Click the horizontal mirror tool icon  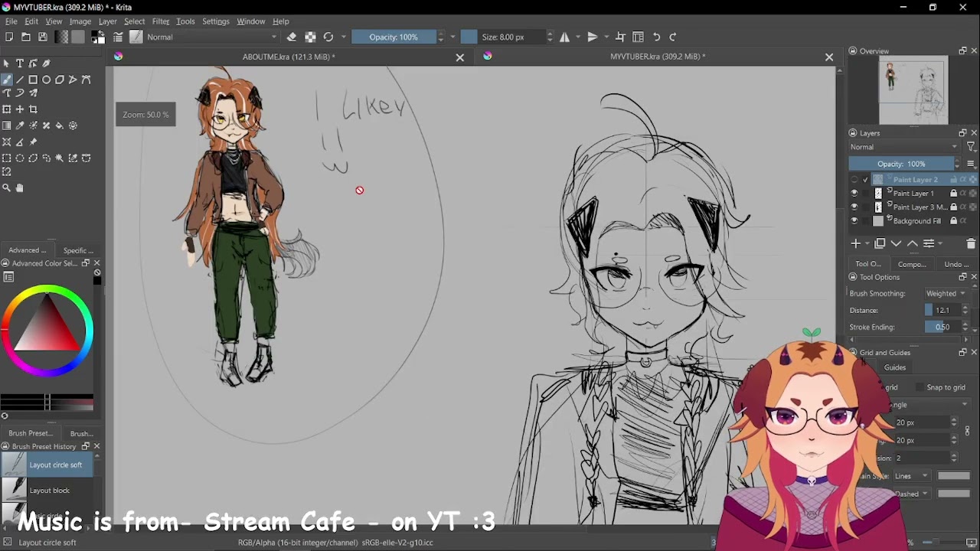565,37
